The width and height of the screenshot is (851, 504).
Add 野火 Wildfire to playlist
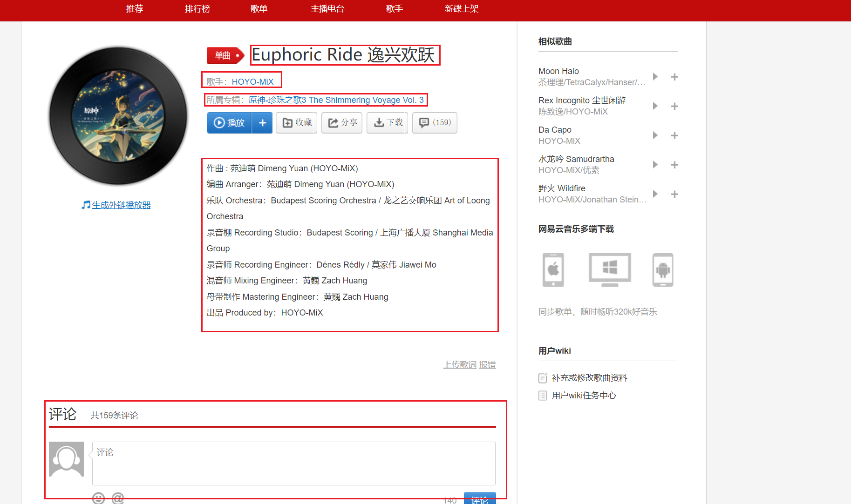(674, 194)
